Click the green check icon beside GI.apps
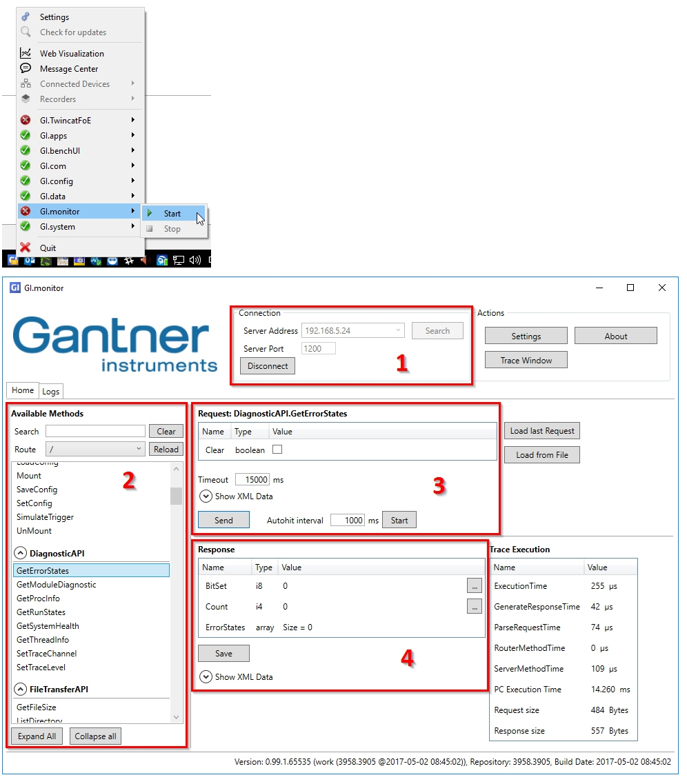 point(26,135)
